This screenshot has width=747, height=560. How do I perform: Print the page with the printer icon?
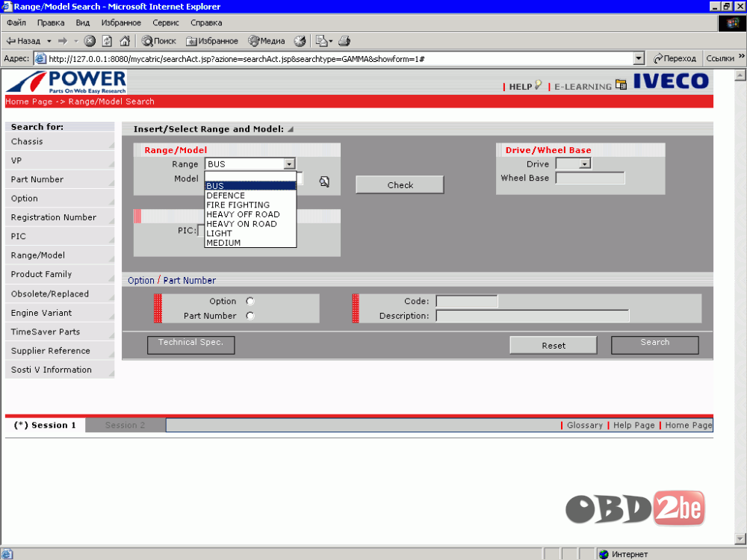(344, 41)
